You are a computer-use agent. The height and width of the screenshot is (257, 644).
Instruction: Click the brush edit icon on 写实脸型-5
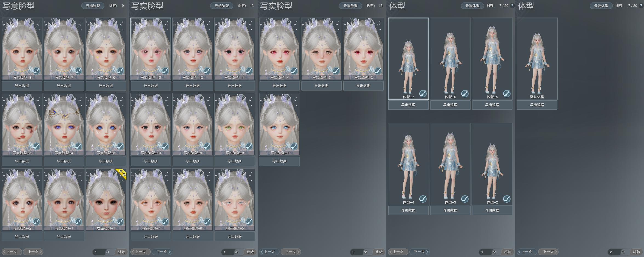point(249,222)
